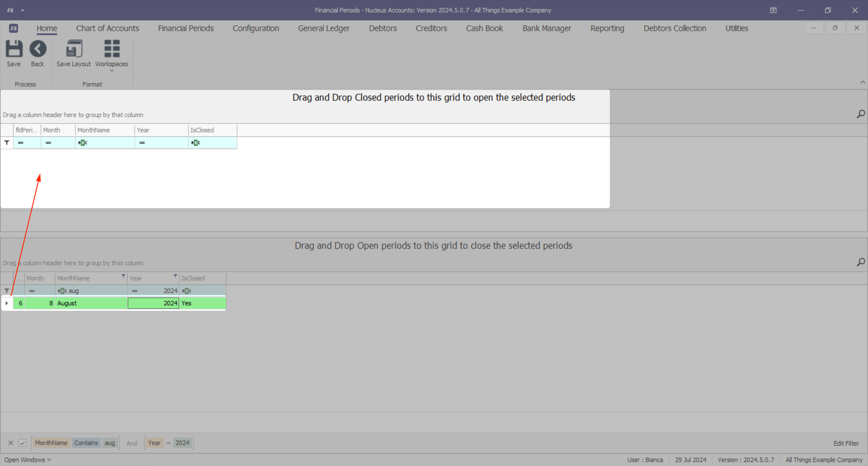Click the Year filter criterion tag
The image size is (868, 466).
(155, 443)
